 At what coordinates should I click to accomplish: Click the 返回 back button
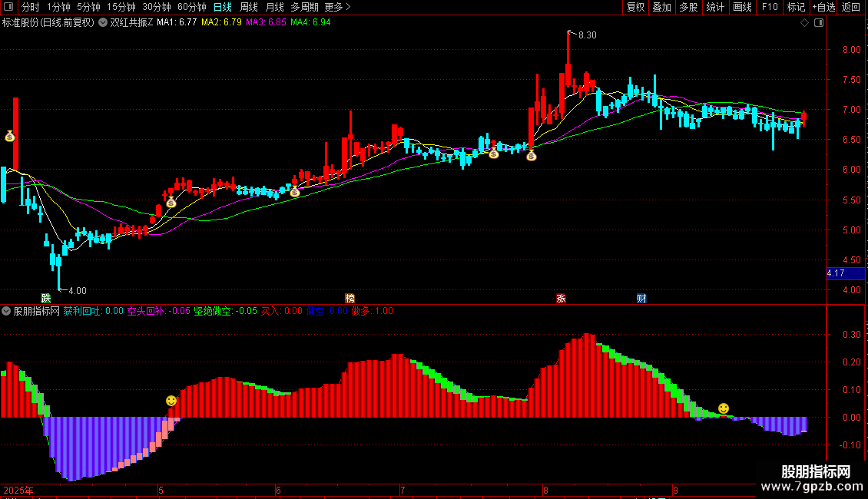[851, 7]
